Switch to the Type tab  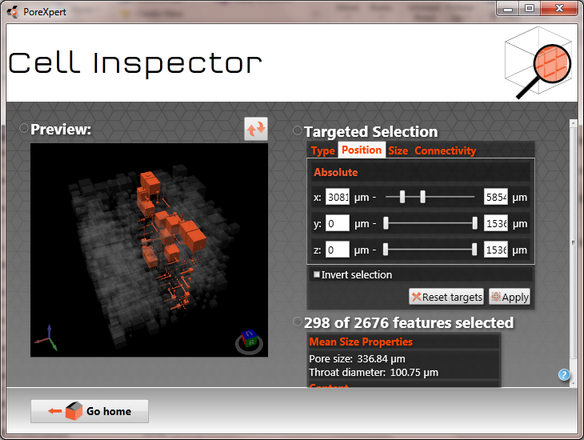[x=323, y=151]
